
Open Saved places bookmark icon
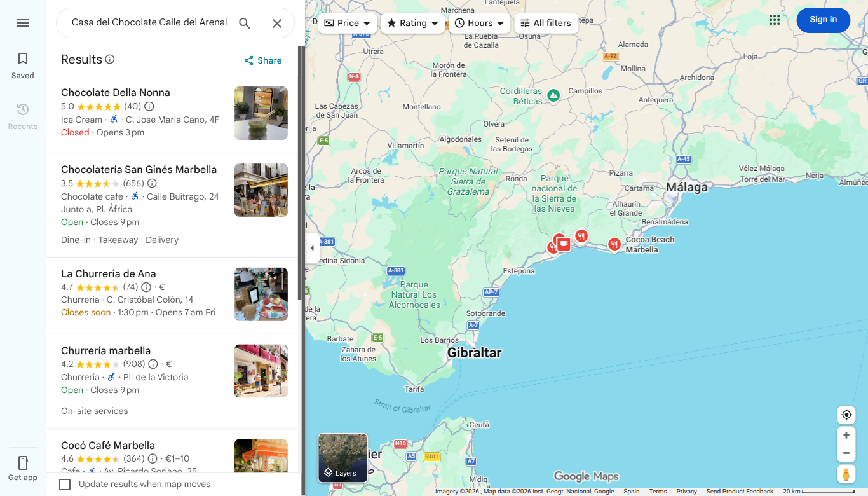pos(23,59)
